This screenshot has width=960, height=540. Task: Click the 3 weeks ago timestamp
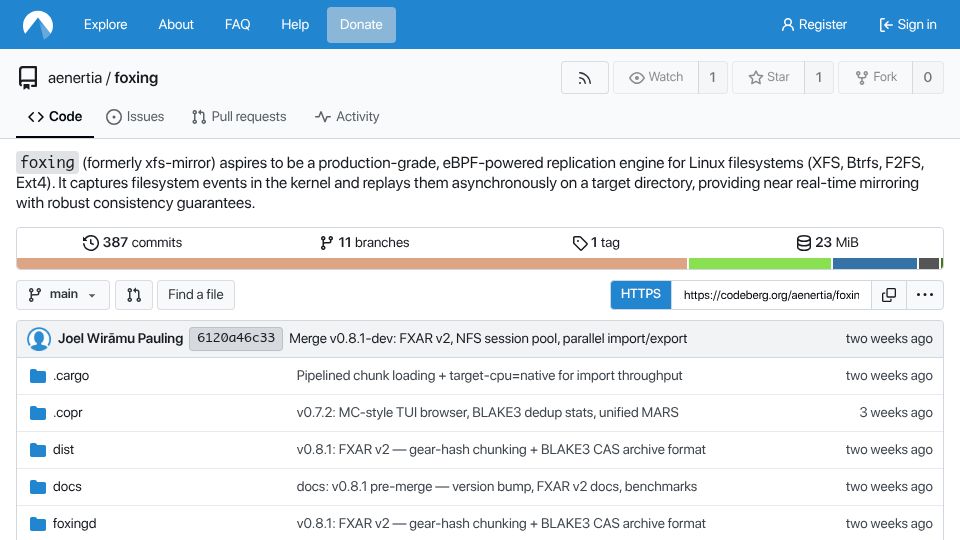pos(896,413)
